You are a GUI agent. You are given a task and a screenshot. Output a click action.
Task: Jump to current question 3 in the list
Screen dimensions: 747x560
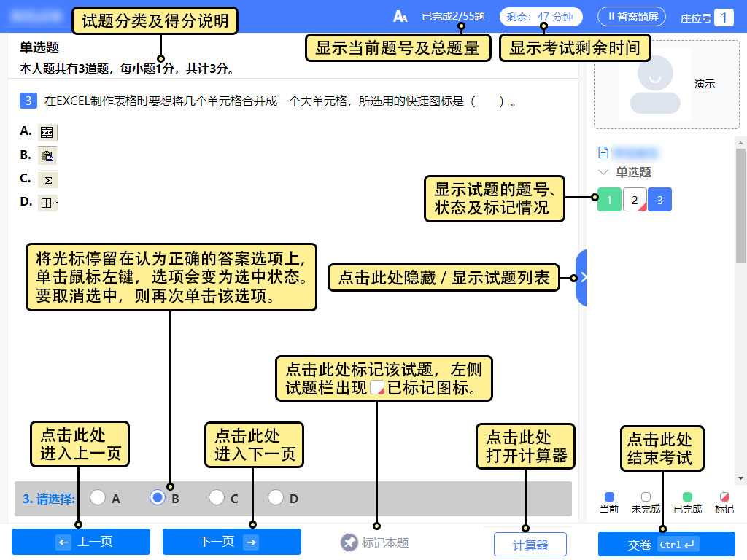[659, 200]
